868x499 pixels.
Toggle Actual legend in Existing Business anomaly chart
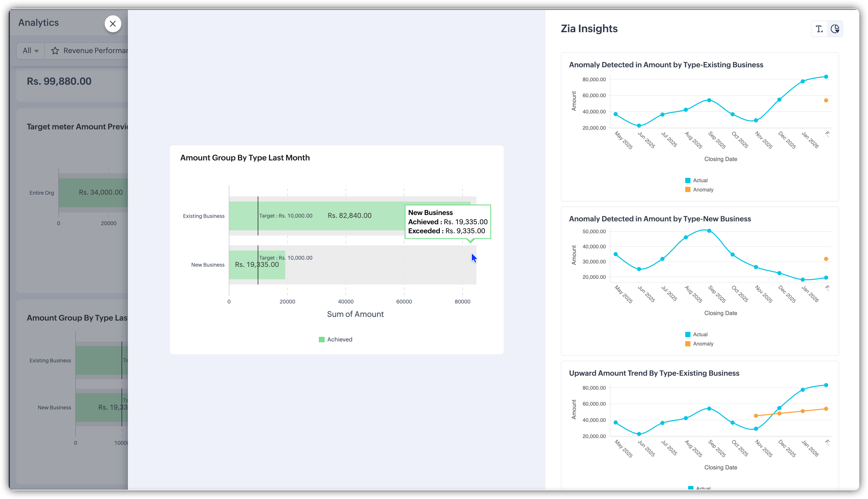coord(700,180)
